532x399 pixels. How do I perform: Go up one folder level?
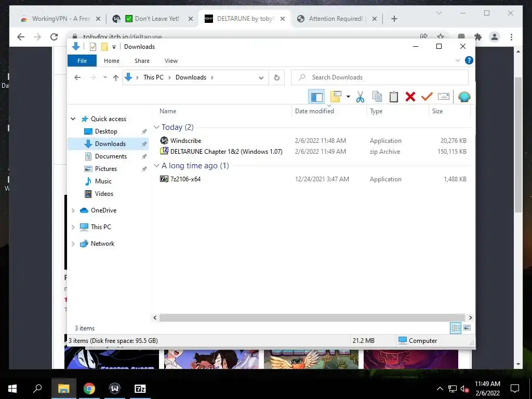pyautogui.click(x=116, y=78)
